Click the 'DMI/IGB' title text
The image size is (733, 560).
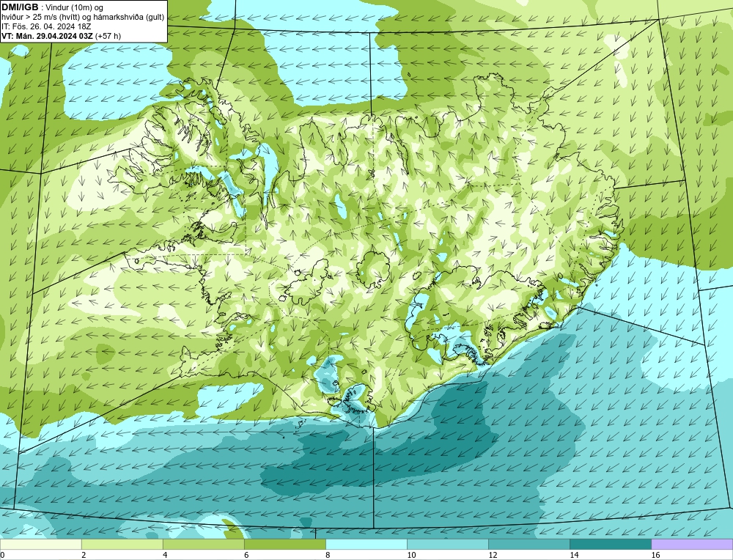click(20, 7)
